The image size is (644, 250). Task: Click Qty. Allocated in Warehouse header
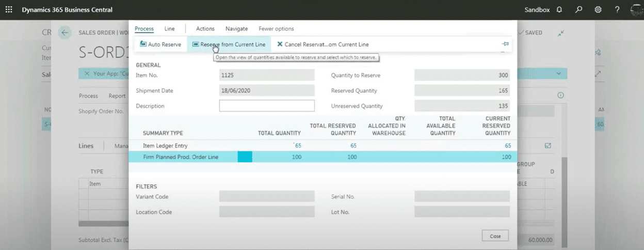click(387, 126)
